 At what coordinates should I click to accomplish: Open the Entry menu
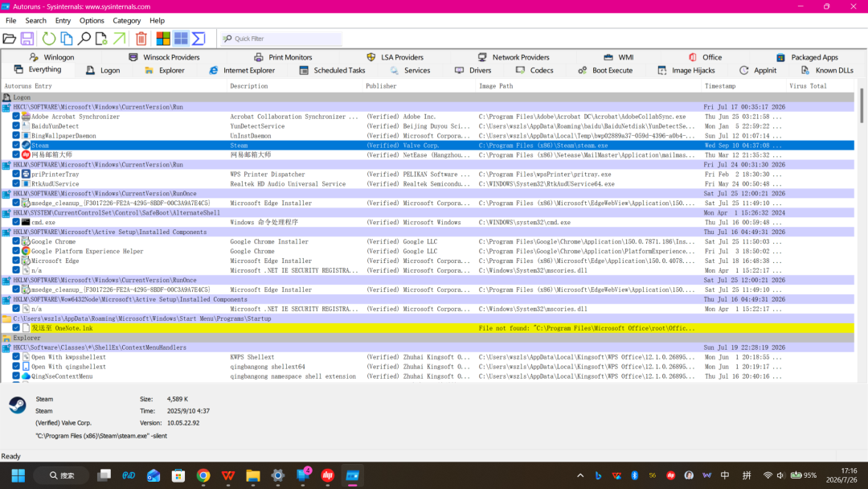pyautogui.click(x=63, y=20)
